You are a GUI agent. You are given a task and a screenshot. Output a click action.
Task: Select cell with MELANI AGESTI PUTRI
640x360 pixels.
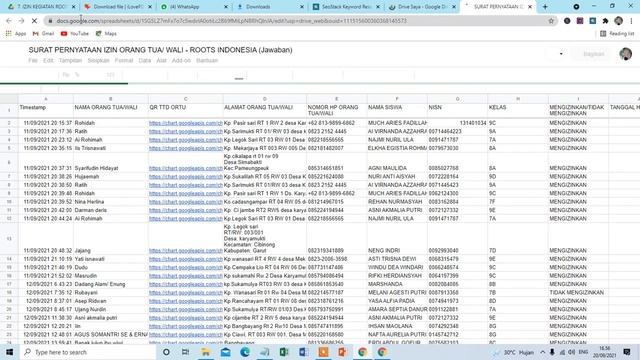point(397,293)
